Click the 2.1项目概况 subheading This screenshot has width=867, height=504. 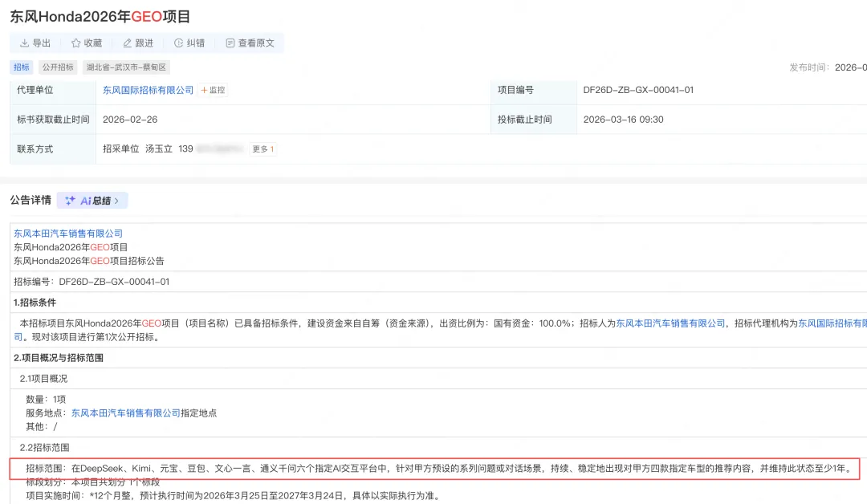tap(43, 379)
